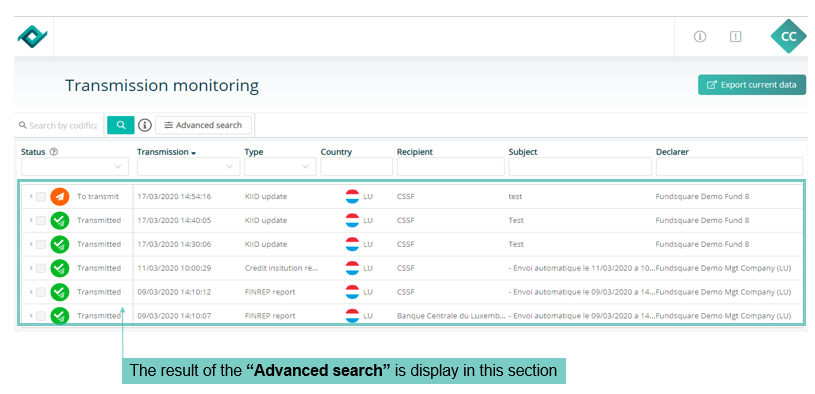815x394 pixels.
Task: Click the Declarer filter input
Action: coord(729,166)
